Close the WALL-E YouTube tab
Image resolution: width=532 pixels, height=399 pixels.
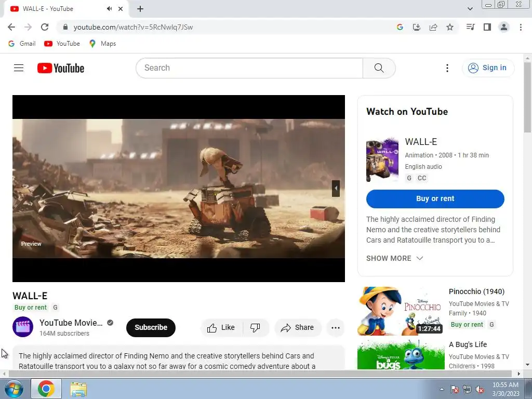(121, 9)
